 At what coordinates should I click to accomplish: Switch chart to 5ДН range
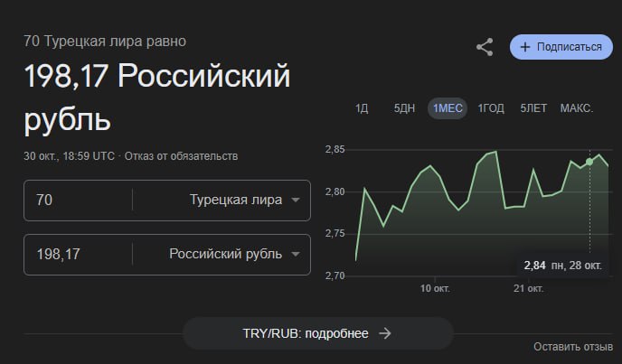404,108
